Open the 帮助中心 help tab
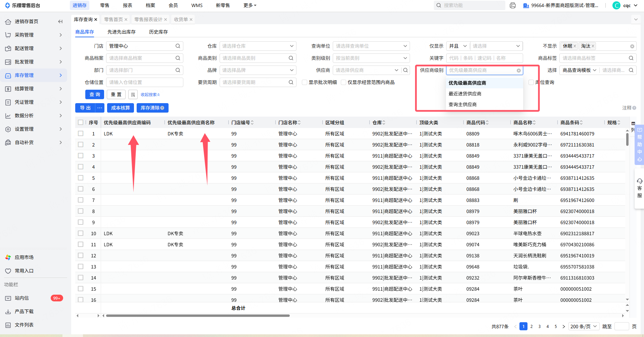 639,145
